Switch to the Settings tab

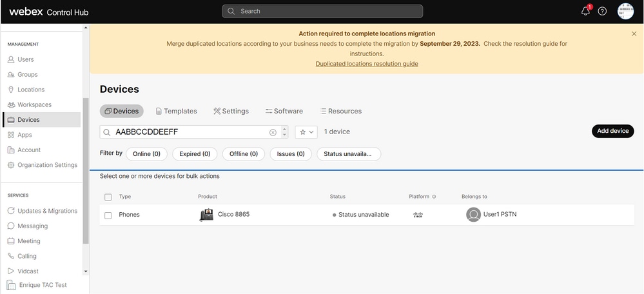coord(231,112)
